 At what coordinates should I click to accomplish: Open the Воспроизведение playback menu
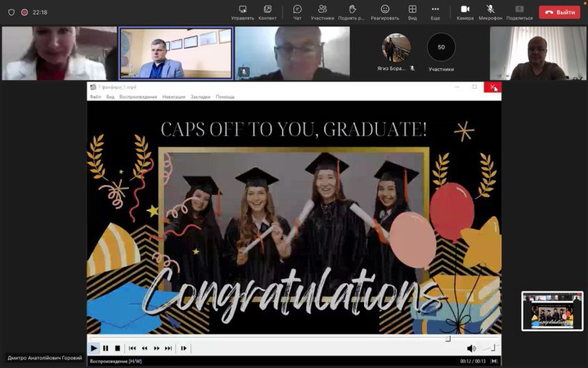coord(138,97)
